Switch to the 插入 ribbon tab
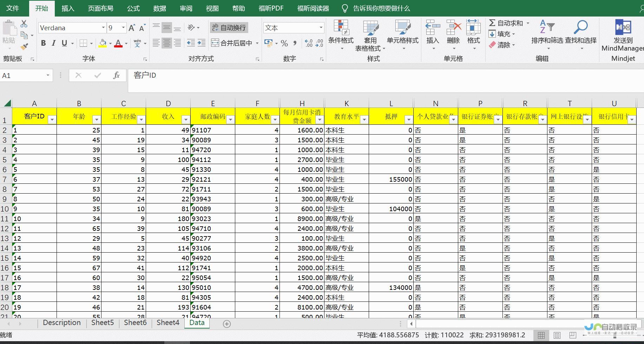This screenshot has height=344, width=644. pos(68,8)
